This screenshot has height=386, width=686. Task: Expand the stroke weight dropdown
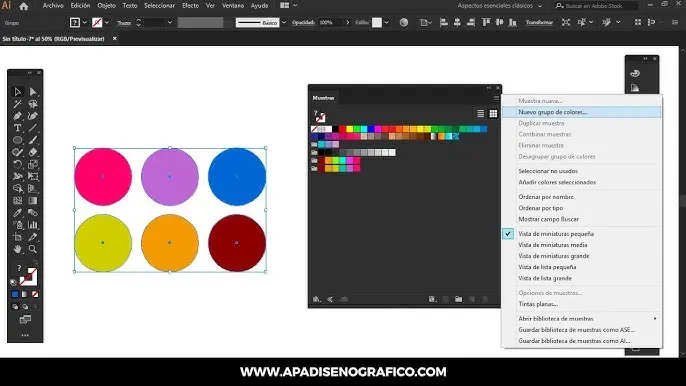170,22
